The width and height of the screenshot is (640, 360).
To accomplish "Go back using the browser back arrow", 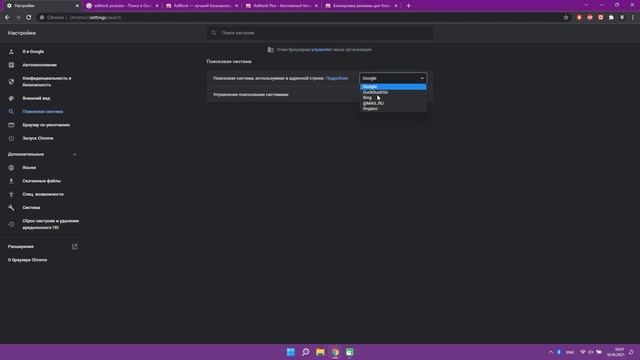I will (x=7, y=18).
